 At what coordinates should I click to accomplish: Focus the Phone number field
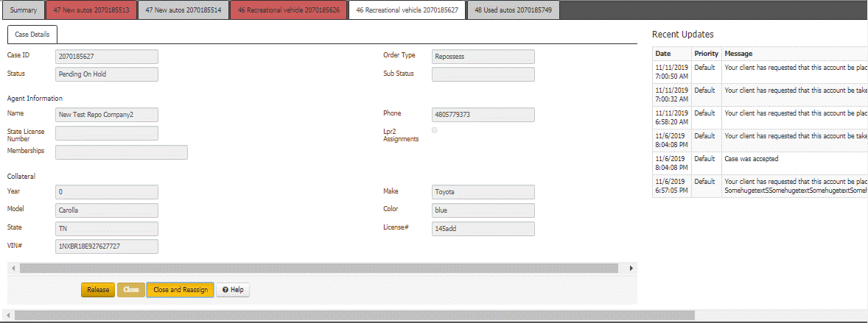click(483, 115)
